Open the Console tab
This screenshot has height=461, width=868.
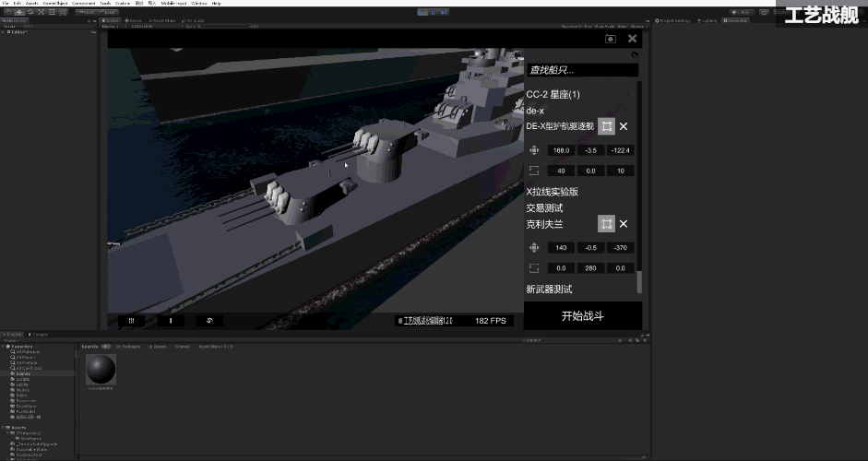pyautogui.click(x=41, y=334)
